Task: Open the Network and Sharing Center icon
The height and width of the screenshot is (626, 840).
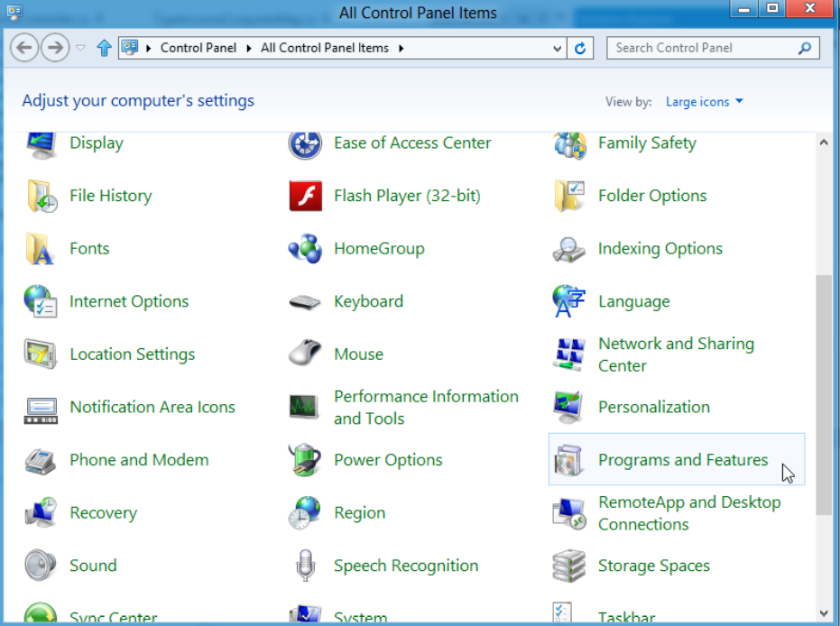Action: tap(569, 354)
